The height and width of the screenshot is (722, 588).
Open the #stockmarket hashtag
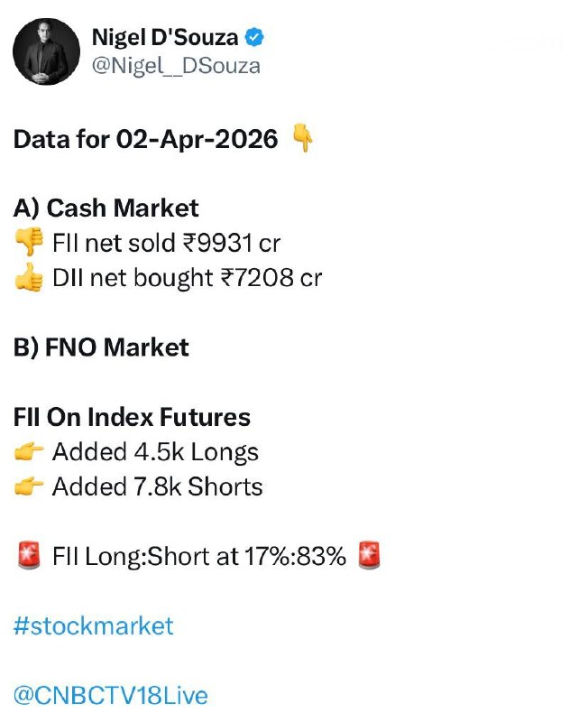93,625
